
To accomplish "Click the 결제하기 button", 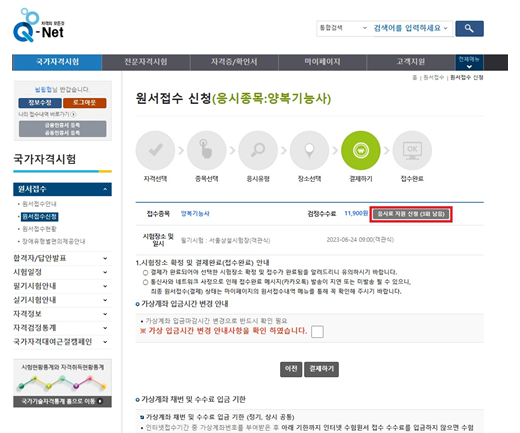I will click(x=321, y=369).
